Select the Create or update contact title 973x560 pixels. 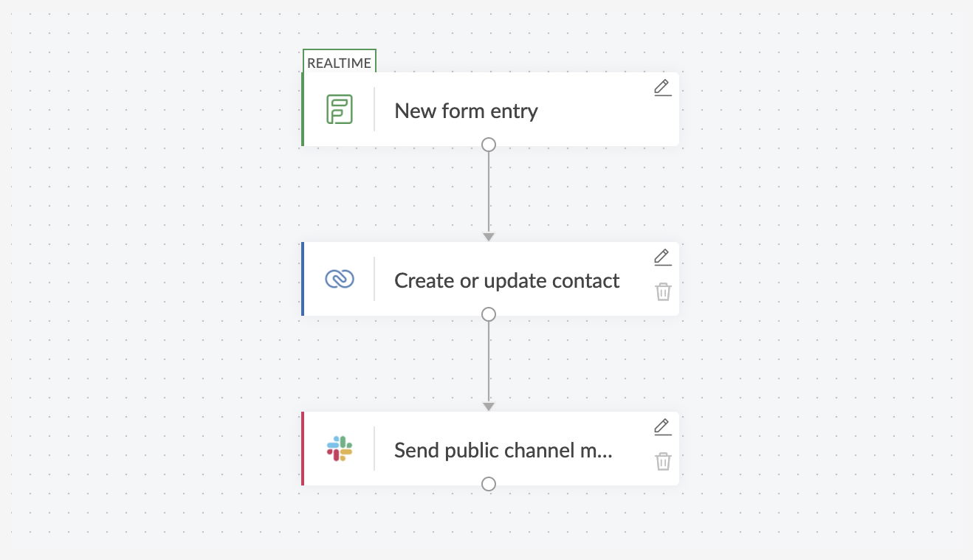[507, 280]
